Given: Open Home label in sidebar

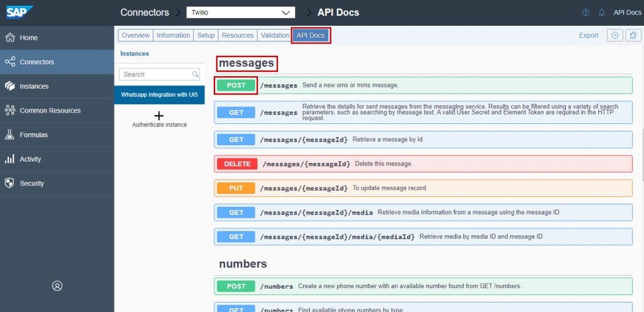Looking at the screenshot, I should 29,38.
